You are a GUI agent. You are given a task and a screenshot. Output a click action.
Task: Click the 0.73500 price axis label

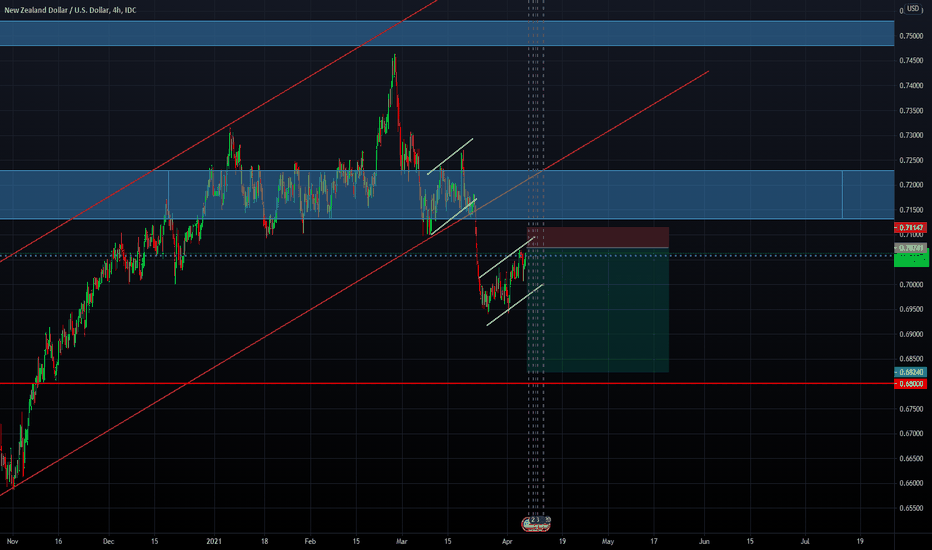911,111
